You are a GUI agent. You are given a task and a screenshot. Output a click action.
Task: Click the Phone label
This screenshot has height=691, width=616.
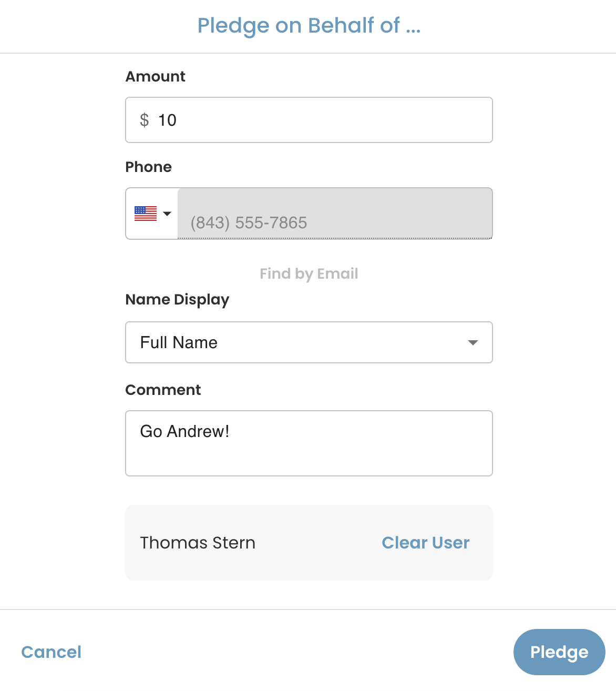[149, 167]
